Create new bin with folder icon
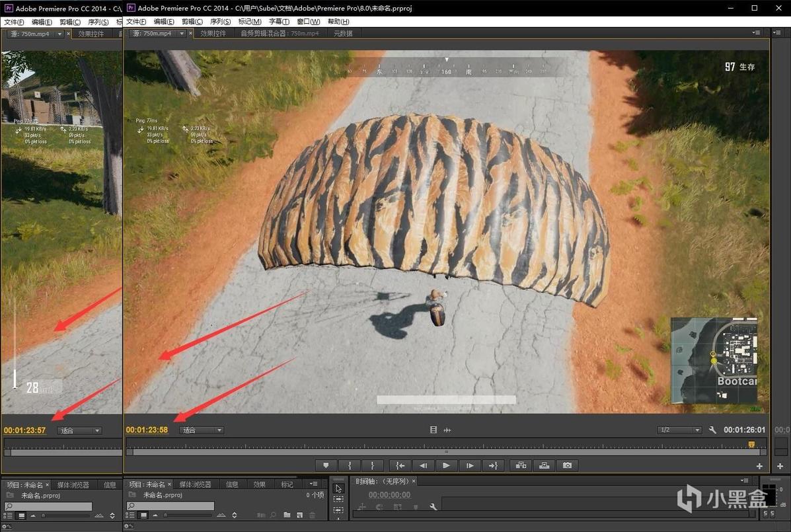The height and width of the screenshot is (532, 791). [287, 515]
